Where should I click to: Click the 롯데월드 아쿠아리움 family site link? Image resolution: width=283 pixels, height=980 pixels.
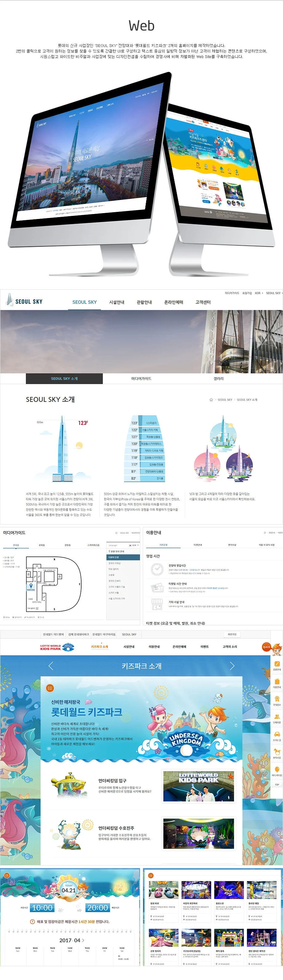point(104,634)
